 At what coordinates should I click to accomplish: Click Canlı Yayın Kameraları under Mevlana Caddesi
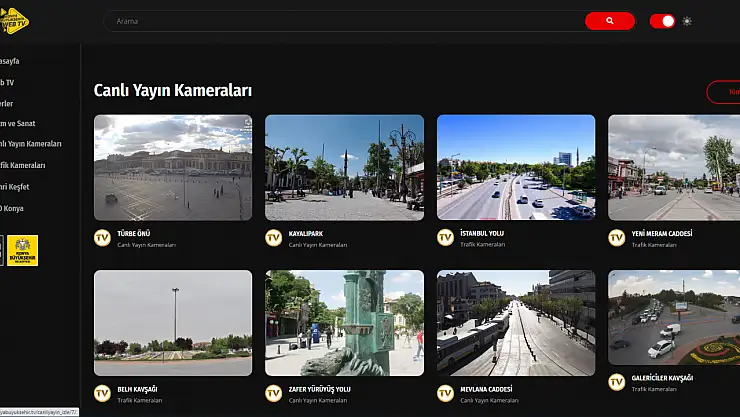coord(489,400)
